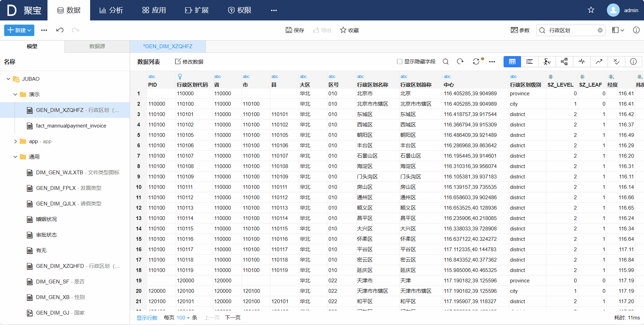This screenshot has width=644, height=325.
Task: Collapse the 演示 folder
Action: coord(15,95)
